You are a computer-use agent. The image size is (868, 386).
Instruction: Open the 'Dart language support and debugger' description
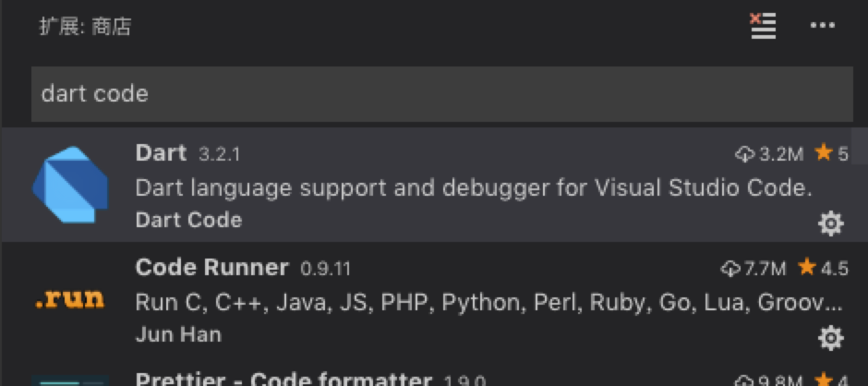coord(474,189)
